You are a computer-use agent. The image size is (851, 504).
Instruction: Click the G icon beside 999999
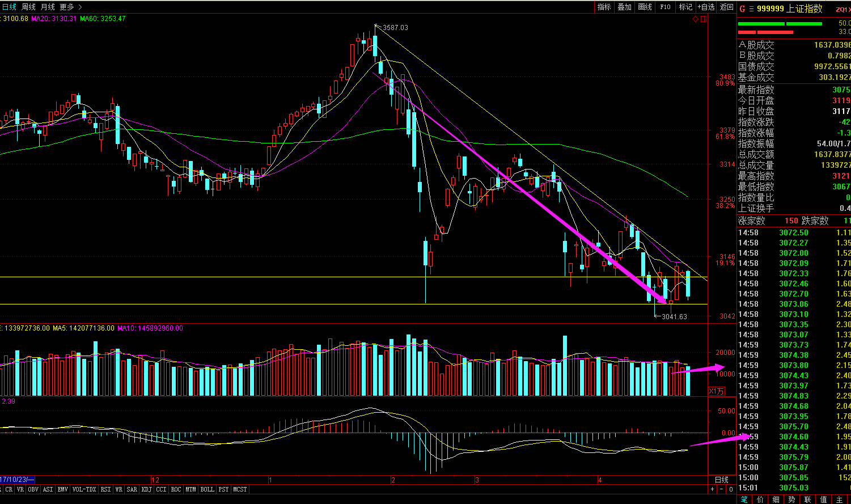point(742,9)
